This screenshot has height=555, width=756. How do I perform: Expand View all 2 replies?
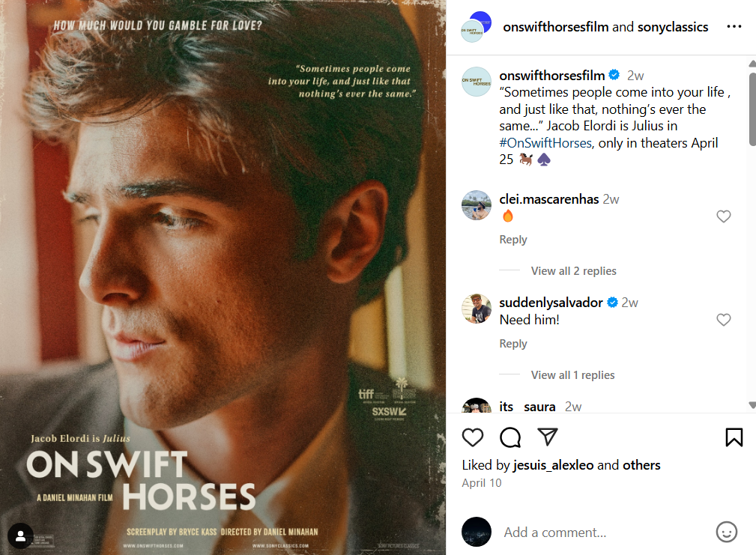(573, 271)
